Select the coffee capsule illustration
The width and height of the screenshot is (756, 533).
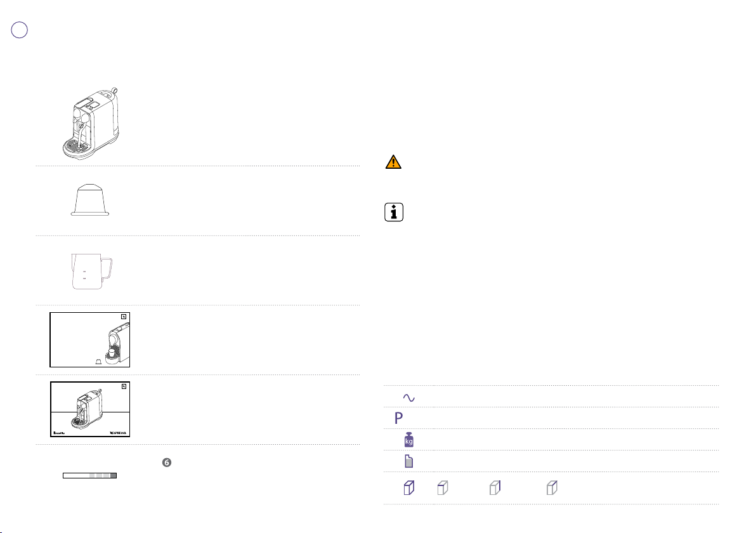(x=90, y=200)
